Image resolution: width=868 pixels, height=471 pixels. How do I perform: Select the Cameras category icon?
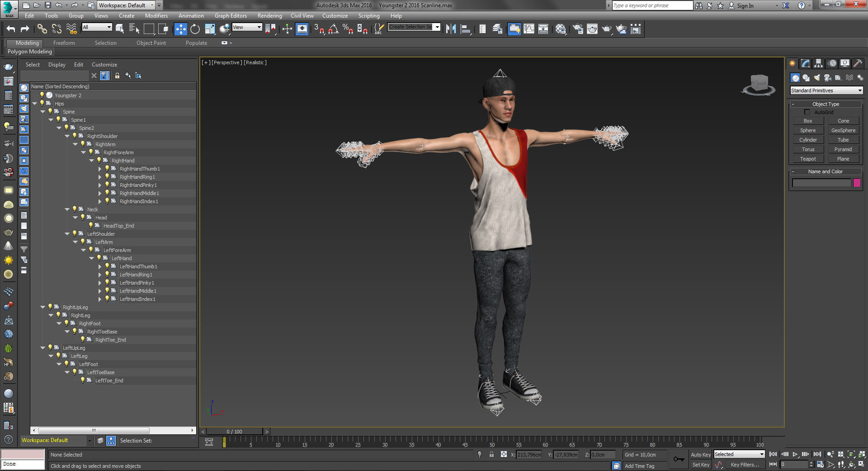(x=828, y=78)
